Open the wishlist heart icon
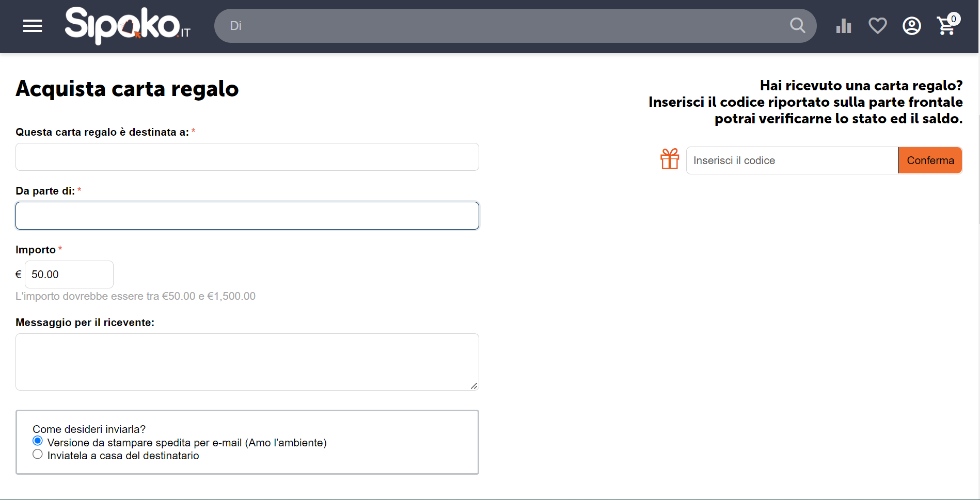 877,26
